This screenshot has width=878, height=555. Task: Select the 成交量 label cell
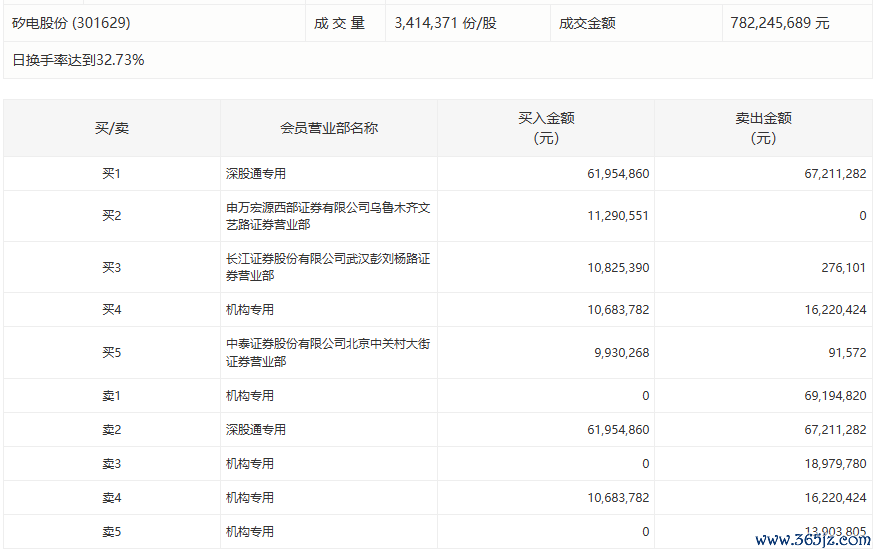[x=340, y=23]
